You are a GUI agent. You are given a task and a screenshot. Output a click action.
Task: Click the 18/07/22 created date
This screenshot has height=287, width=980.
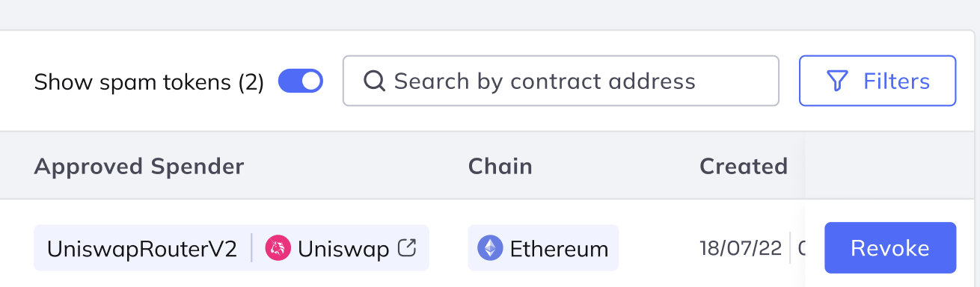tap(741, 248)
